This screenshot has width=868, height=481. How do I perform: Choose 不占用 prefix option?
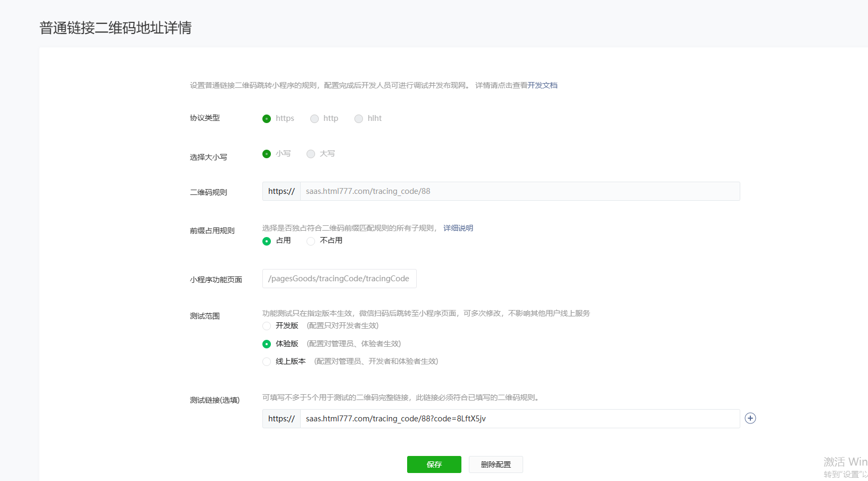coord(311,241)
